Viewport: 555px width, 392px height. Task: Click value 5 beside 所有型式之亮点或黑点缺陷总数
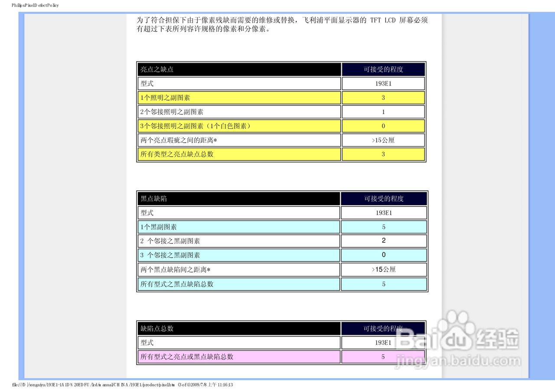383,356
